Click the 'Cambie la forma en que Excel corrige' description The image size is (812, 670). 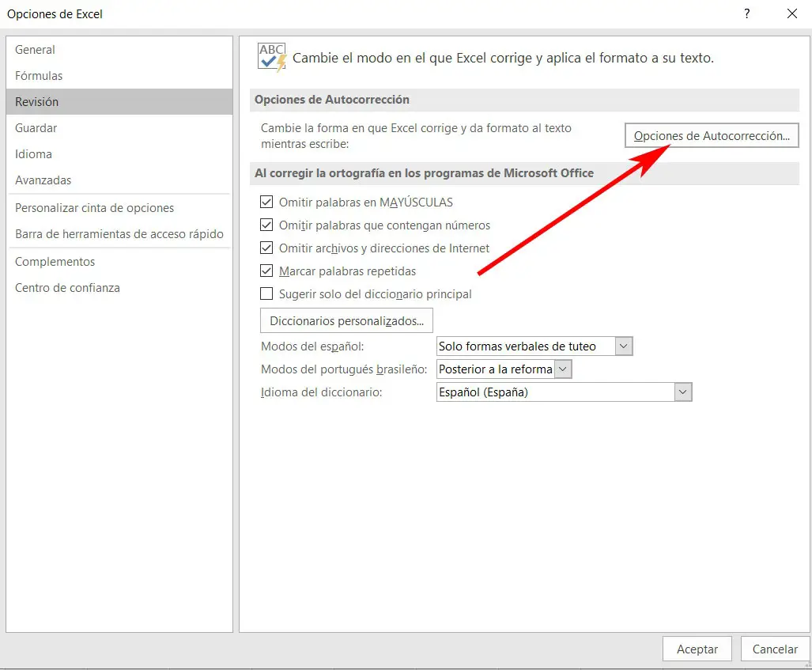pyautogui.click(x=416, y=136)
